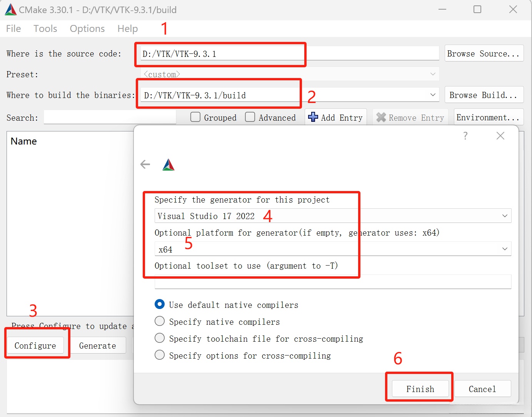Maximize the CMake window
532x417 pixels.
(477, 9)
